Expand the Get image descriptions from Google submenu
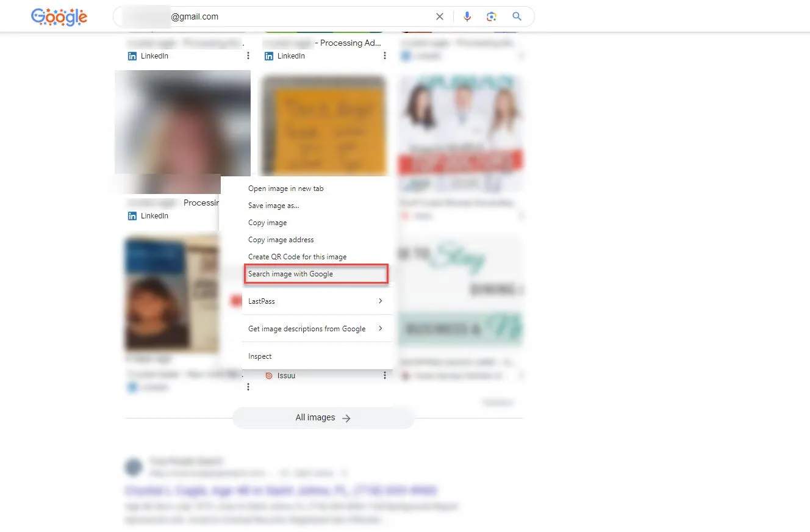 (x=380, y=328)
